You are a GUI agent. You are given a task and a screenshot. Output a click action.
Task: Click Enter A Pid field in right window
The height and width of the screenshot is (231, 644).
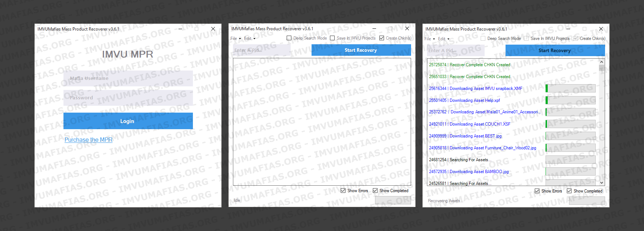(455, 50)
